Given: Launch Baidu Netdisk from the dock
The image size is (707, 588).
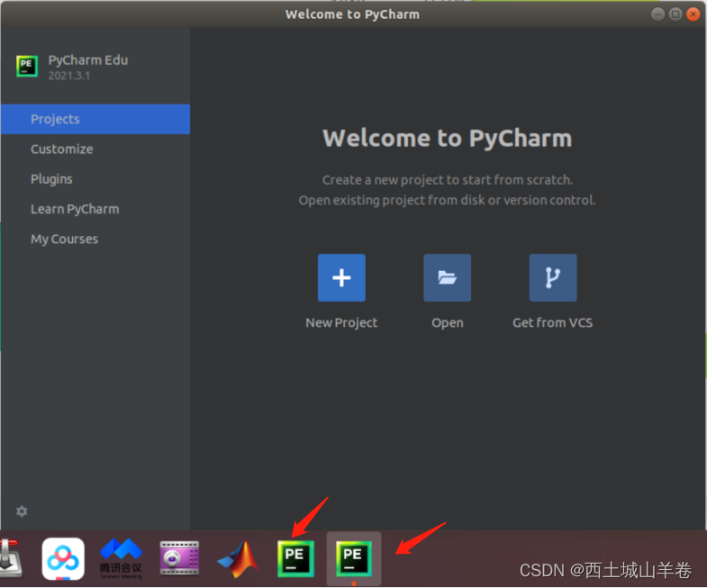Looking at the screenshot, I should click(63, 558).
